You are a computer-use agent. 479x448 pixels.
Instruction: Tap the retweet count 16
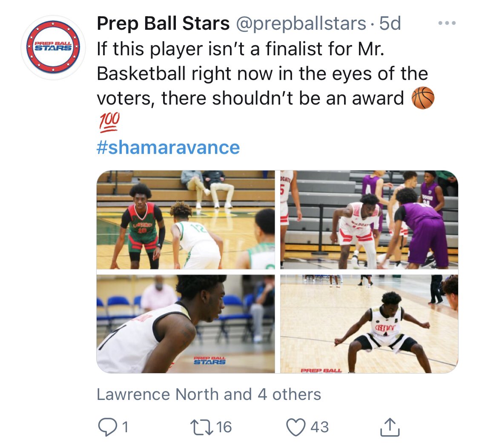pos(224,427)
